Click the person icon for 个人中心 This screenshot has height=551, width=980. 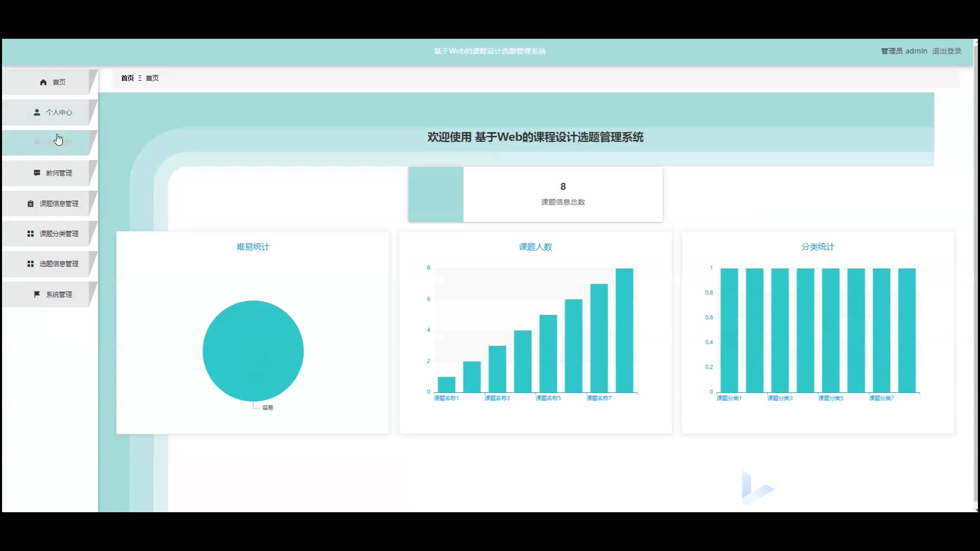[37, 112]
